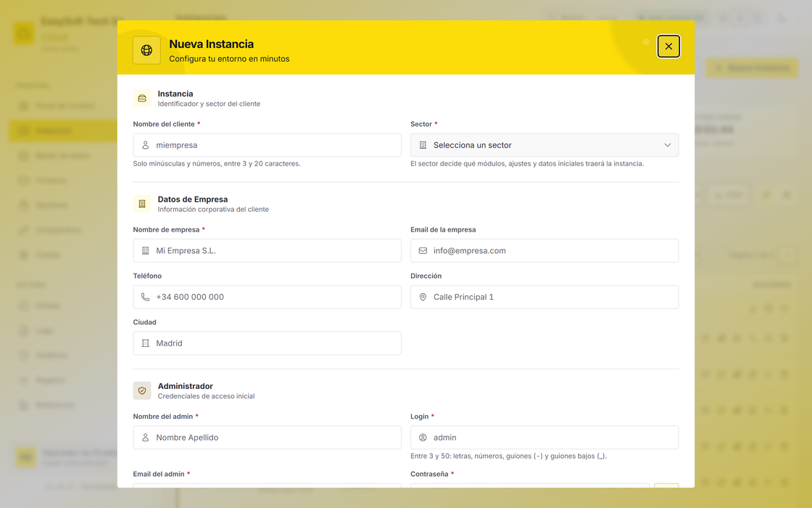
Task: Click the person icon in Nombre del admin field
Action: [146, 438]
